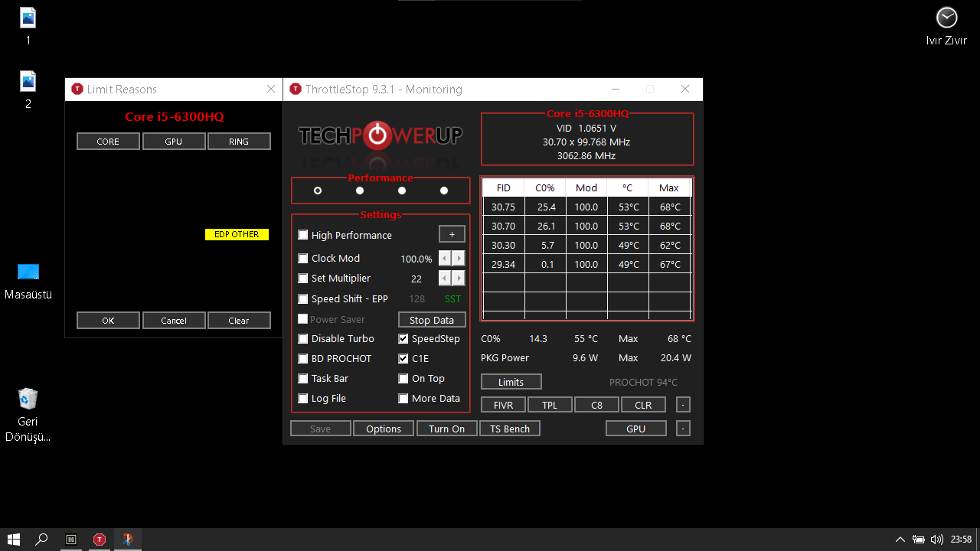This screenshot has width=980, height=551.
Task: Enable the Disable Turbo checkbox
Action: click(303, 338)
